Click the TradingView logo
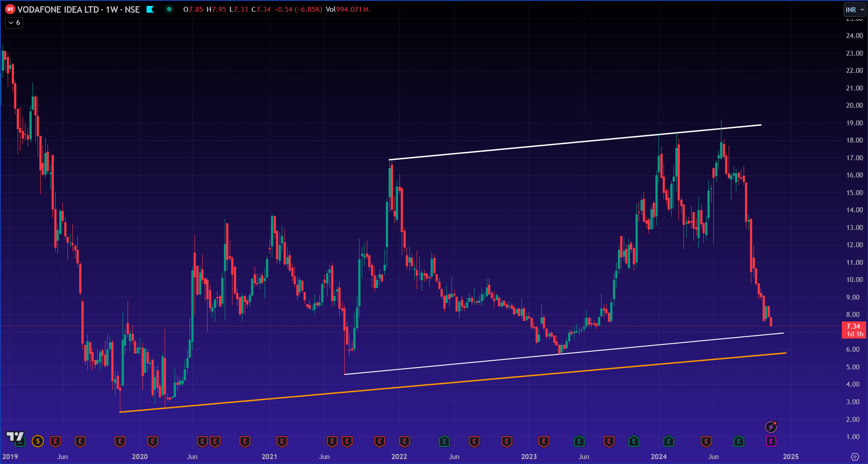Viewport: 868px width, 464px height. [14, 437]
